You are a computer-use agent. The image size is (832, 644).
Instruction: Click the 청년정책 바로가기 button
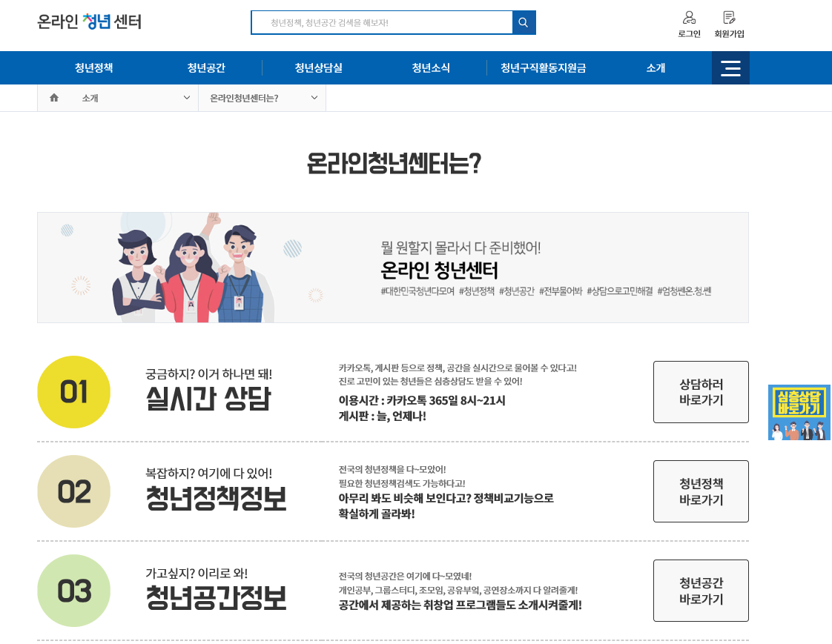[x=701, y=491]
